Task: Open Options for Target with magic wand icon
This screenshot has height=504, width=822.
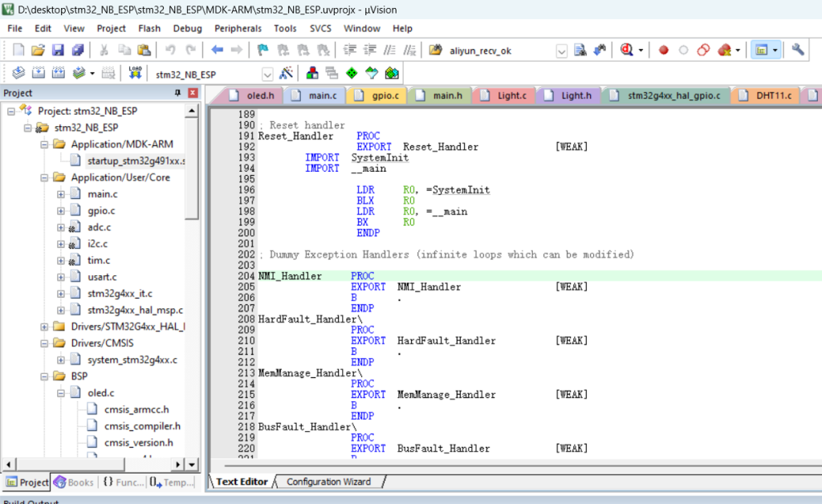Action: [286, 73]
